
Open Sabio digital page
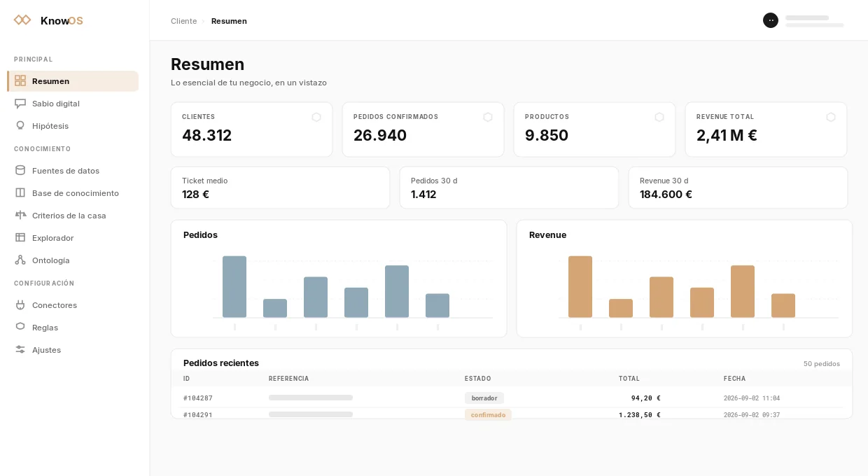pyautogui.click(x=73, y=104)
